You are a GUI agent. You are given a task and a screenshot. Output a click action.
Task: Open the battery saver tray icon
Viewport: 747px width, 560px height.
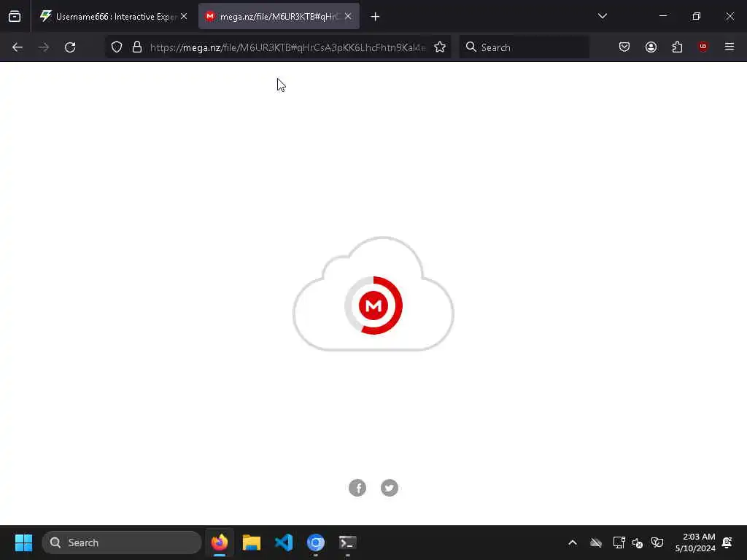(657, 542)
